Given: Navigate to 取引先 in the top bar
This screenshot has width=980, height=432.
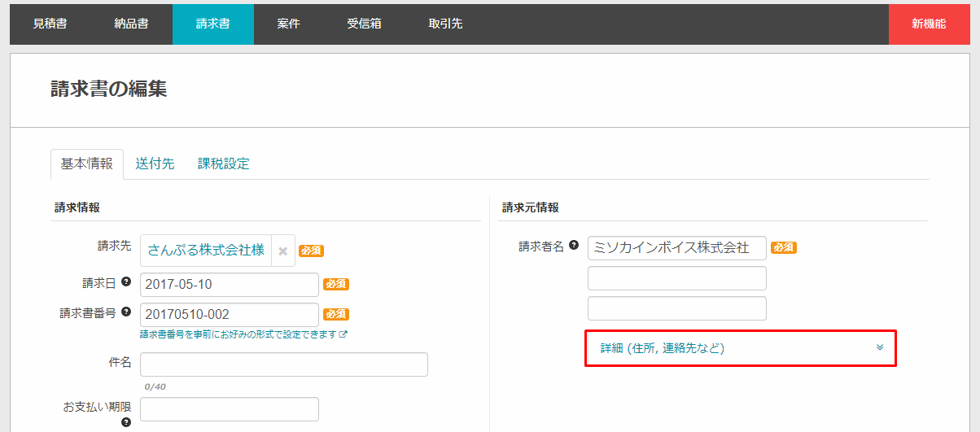Looking at the screenshot, I should [445, 24].
